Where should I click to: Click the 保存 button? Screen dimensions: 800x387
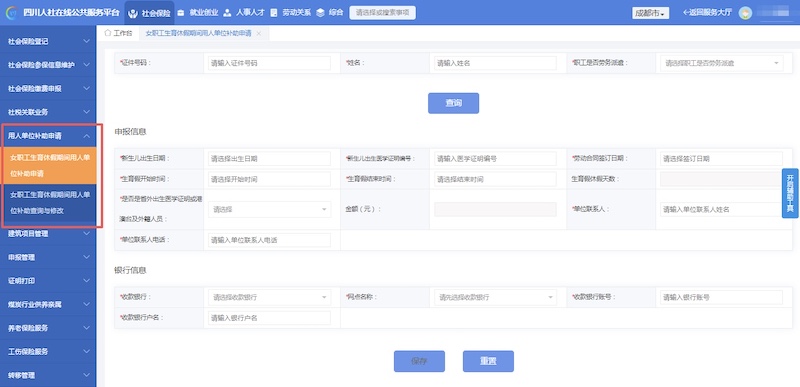pos(419,361)
